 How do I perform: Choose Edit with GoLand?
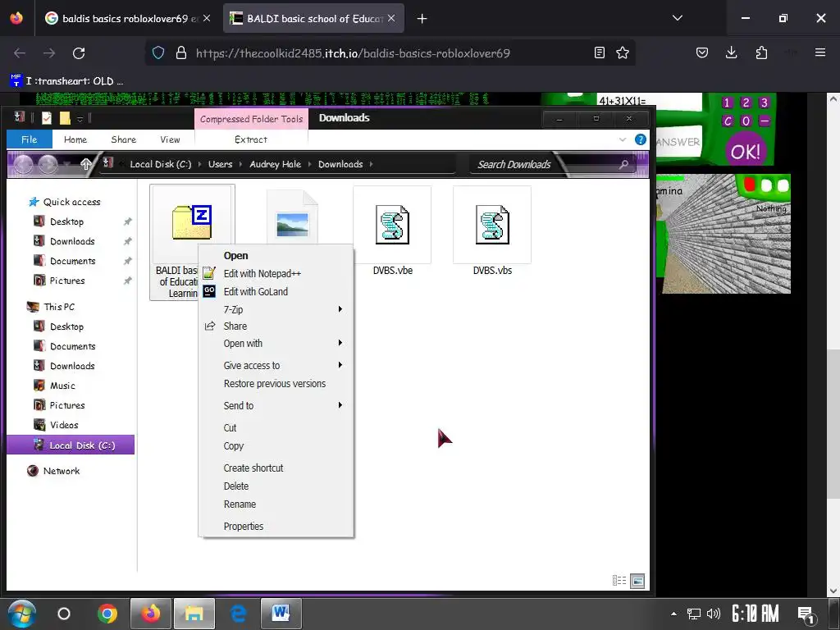pos(276,291)
